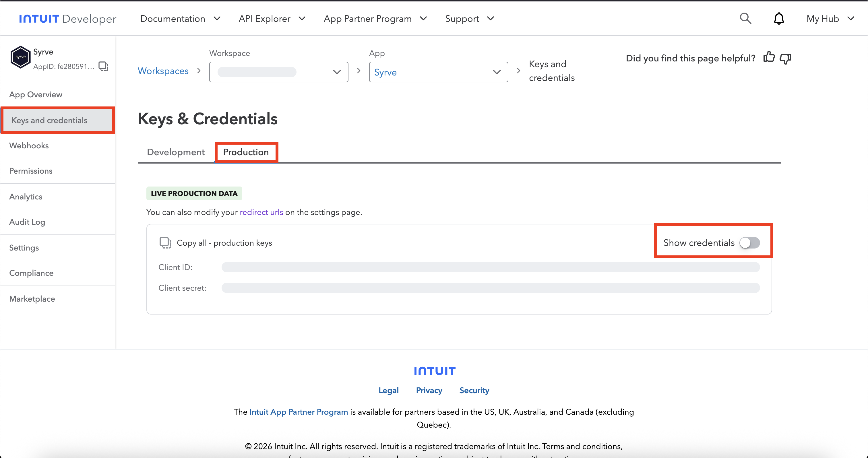Open the notifications bell

pyautogui.click(x=779, y=19)
